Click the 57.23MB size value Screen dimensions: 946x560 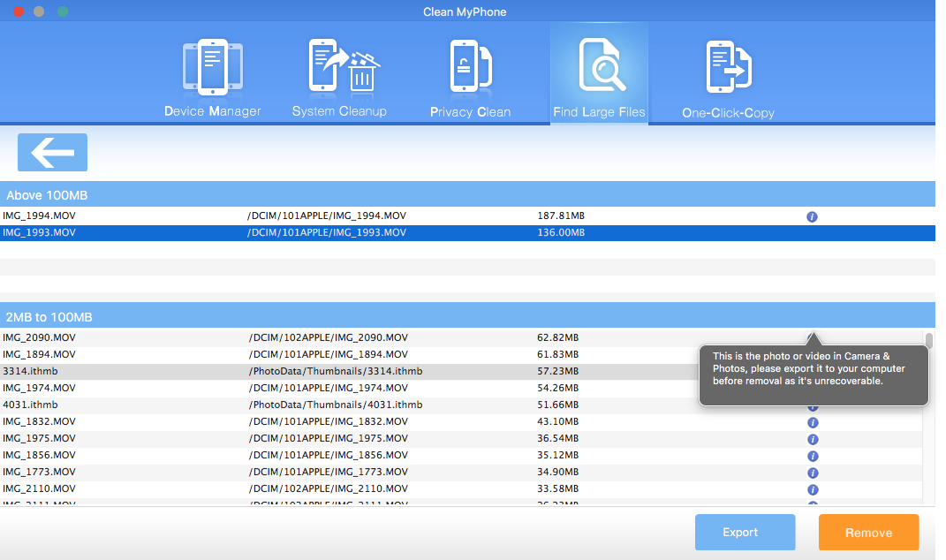tap(558, 371)
